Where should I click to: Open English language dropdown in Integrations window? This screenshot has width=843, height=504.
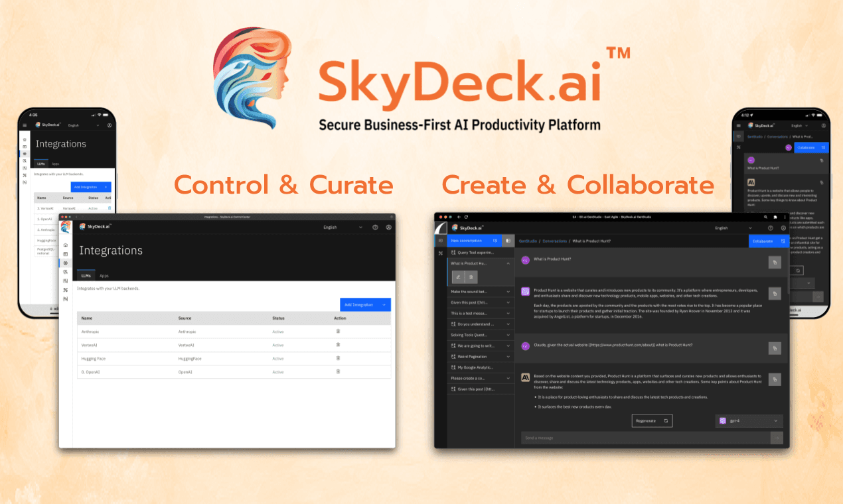click(343, 227)
